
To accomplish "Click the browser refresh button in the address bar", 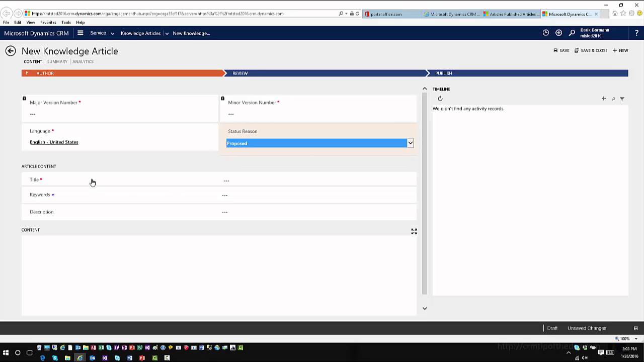I will (x=357, y=14).
